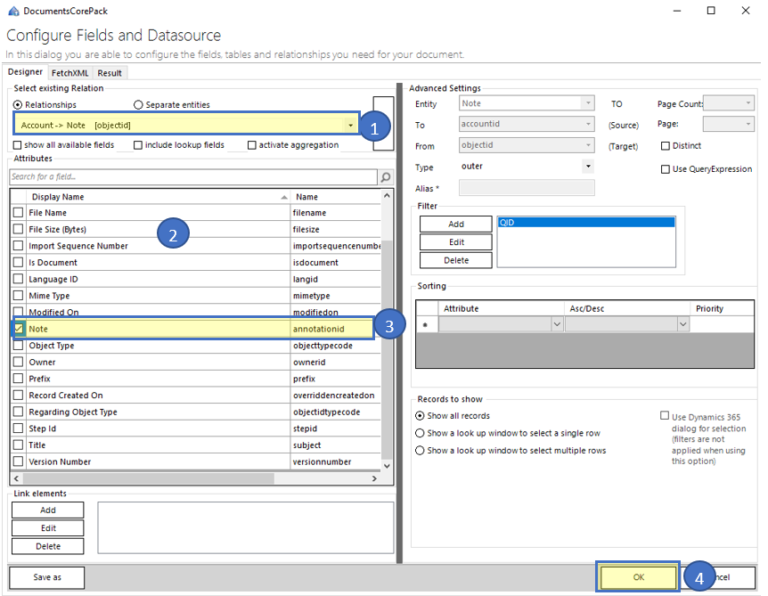Select the Separate entities radio button
The image size is (768, 596).
[139, 105]
